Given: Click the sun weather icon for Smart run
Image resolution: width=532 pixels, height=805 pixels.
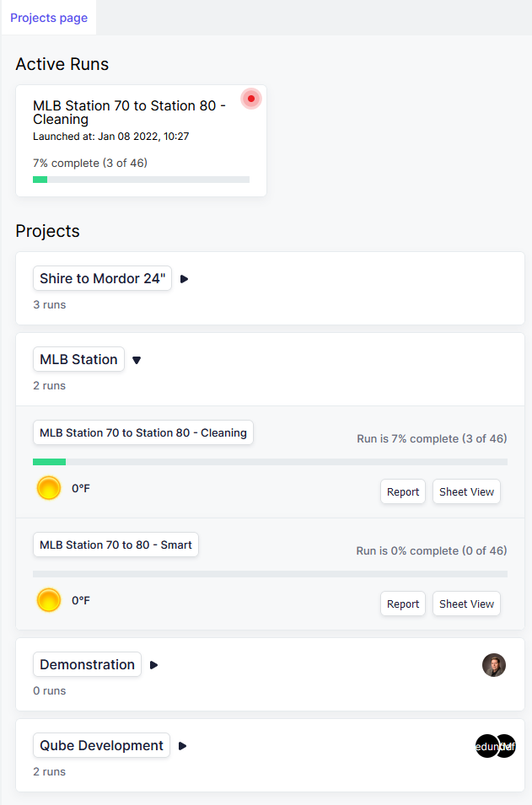Looking at the screenshot, I should (49, 600).
